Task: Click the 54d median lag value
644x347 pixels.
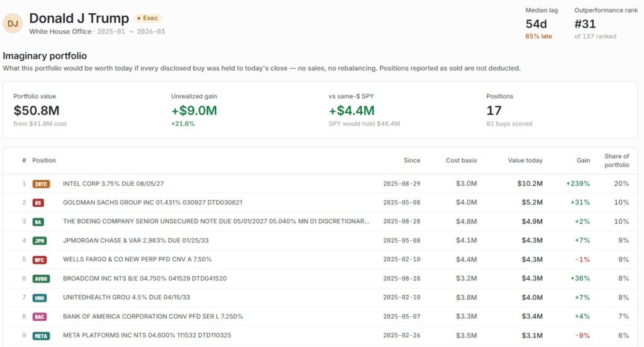Action: [536, 24]
